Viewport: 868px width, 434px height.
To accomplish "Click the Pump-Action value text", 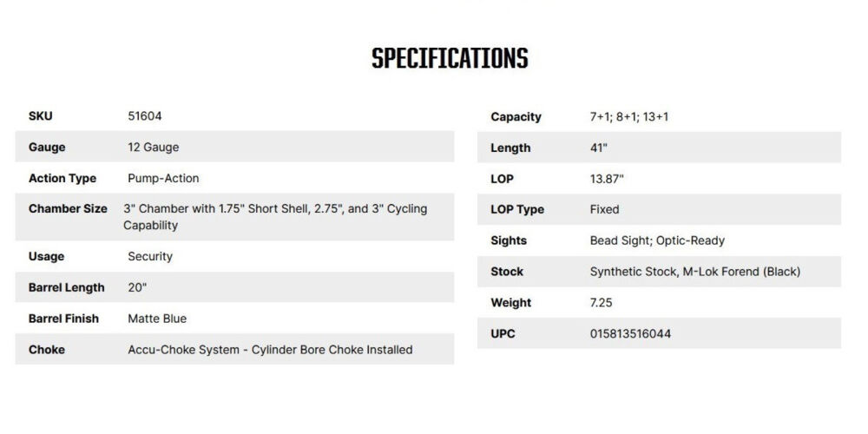I will [163, 178].
